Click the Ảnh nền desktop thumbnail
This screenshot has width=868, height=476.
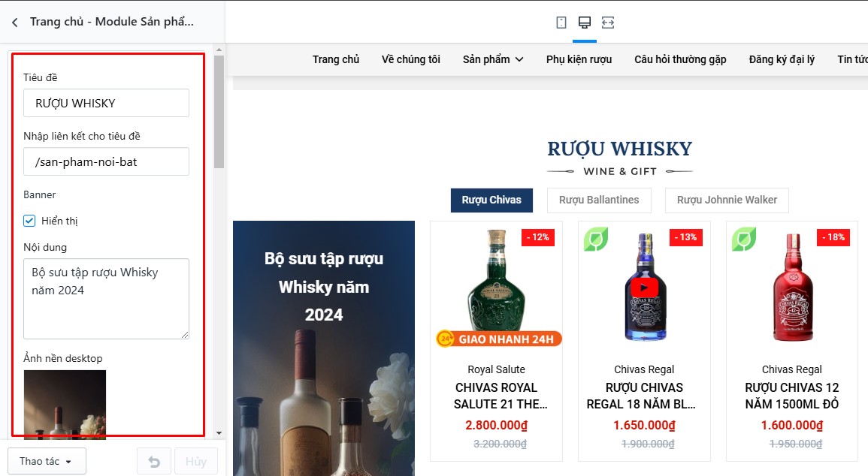65,405
